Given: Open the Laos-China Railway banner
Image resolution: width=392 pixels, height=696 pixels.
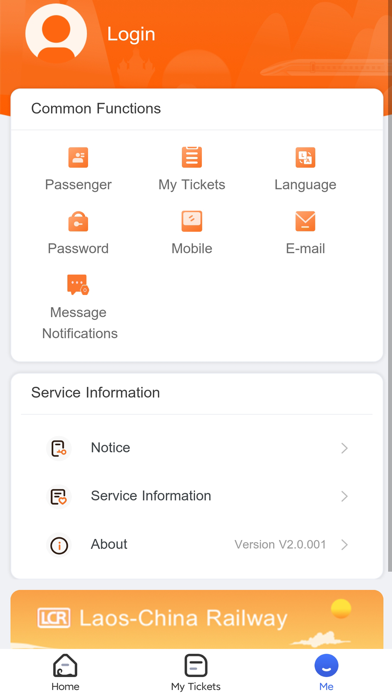Looking at the screenshot, I should tap(197, 619).
